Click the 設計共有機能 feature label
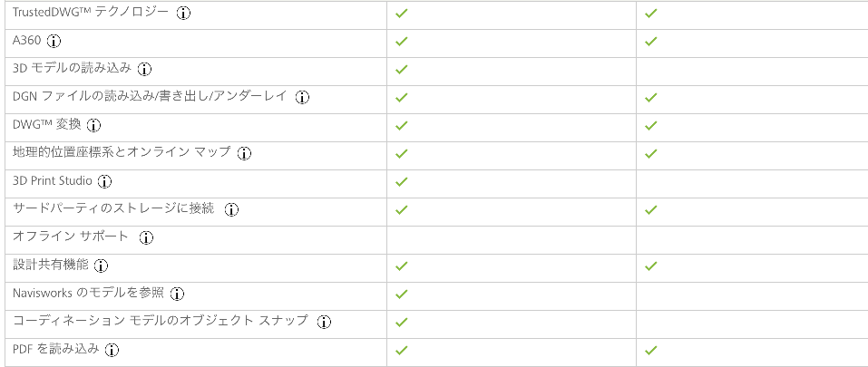The image size is (868, 367). tap(51, 265)
